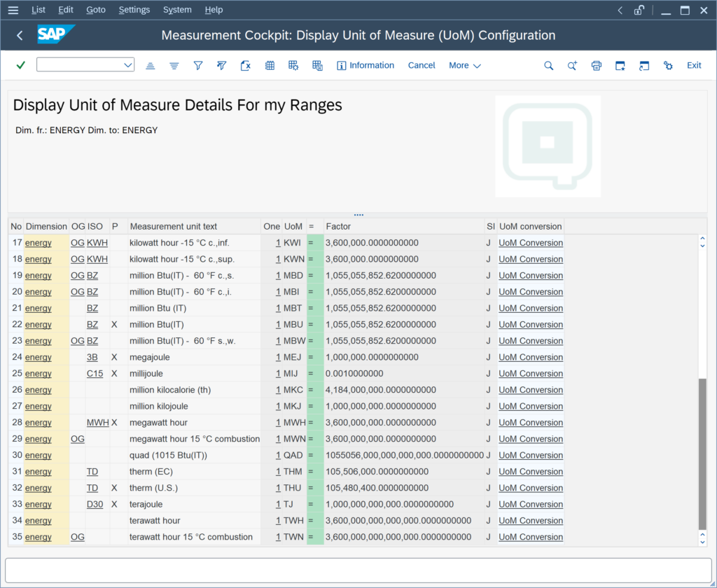Screen dimensions: 717x588
Task: Click the D30 ISO code link
Action: [95, 504]
